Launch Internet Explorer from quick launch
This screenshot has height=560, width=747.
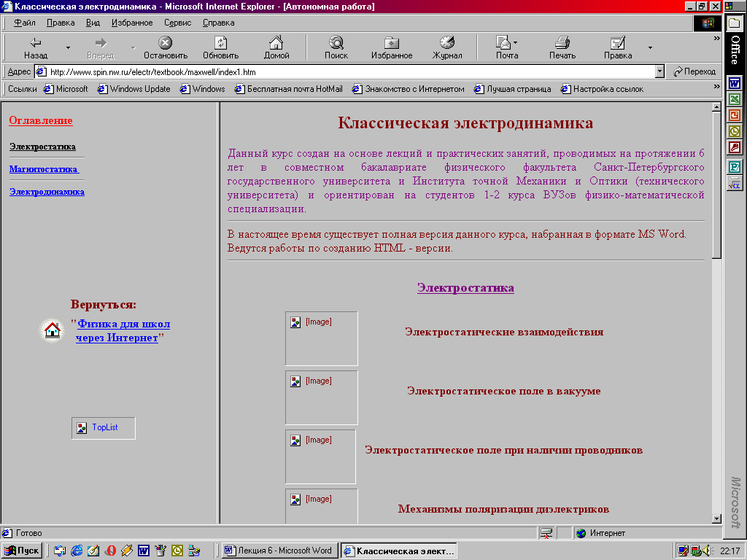77,551
